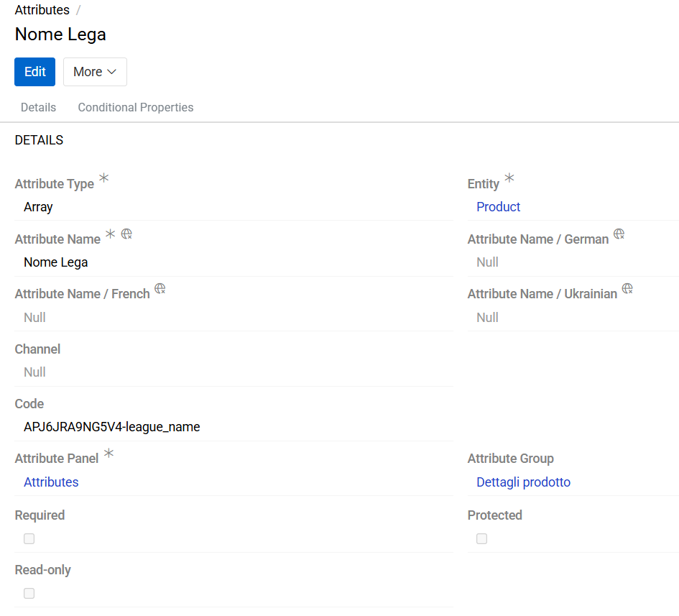Toggle the Read-only checkbox
Viewport: 679px width, 616px height.
tap(29, 594)
